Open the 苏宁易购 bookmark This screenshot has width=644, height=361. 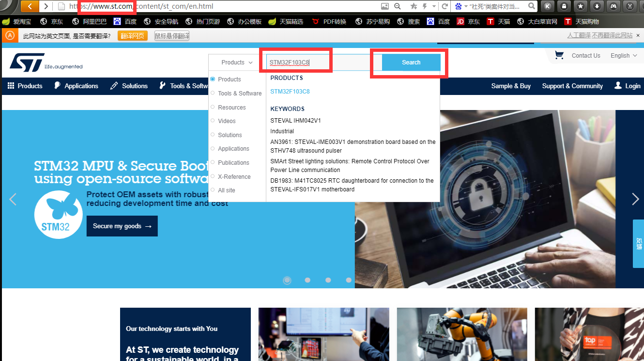click(x=372, y=21)
